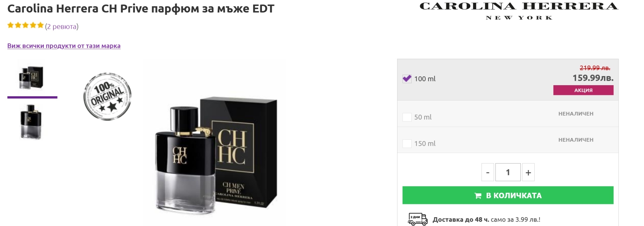Open the 2 ревюта reviews link
This screenshot has width=644, height=226.
coord(62,27)
